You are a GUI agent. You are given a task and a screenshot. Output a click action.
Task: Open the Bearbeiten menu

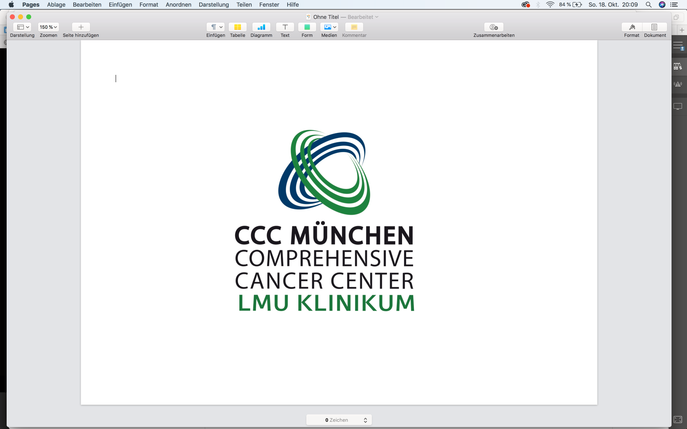(x=87, y=4)
